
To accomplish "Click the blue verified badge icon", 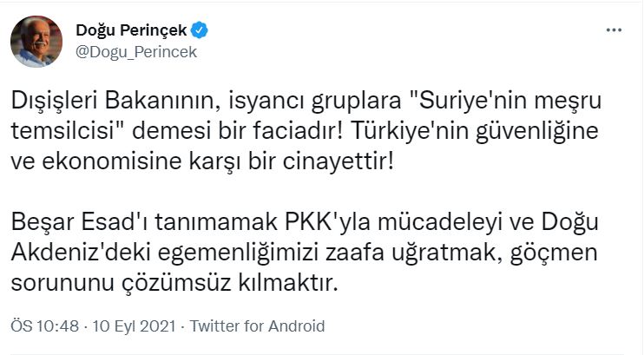I will [200, 32].
